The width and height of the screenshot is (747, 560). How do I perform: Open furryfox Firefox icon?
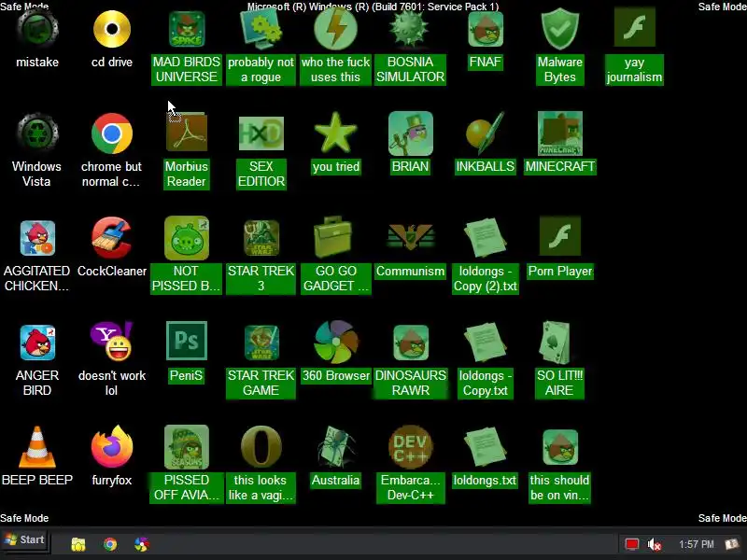point(112,447)
